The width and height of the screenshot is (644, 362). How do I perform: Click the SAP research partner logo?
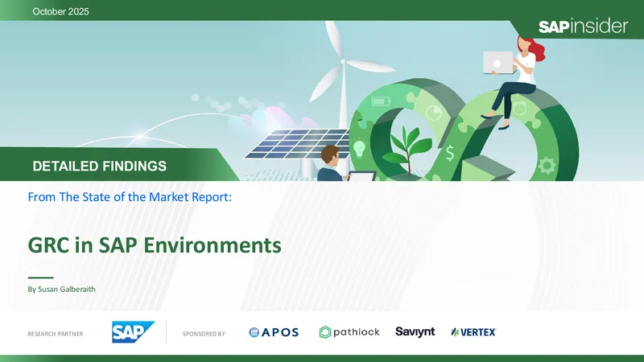click(133, 332)
